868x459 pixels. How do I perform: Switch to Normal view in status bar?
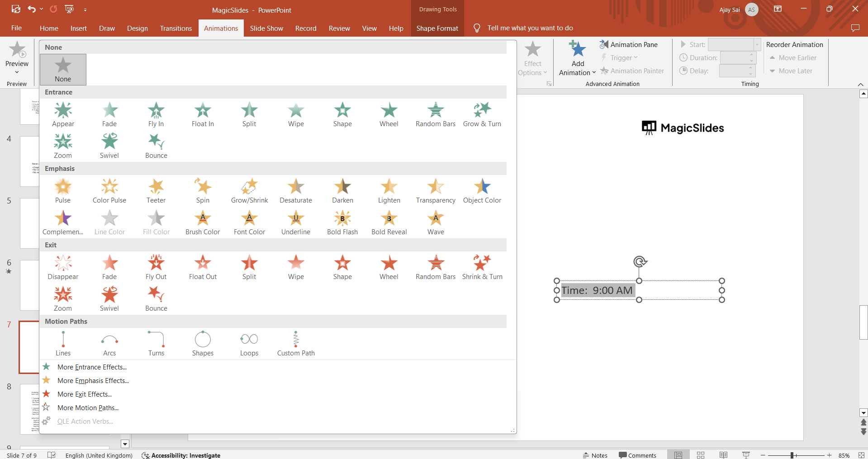678,455
